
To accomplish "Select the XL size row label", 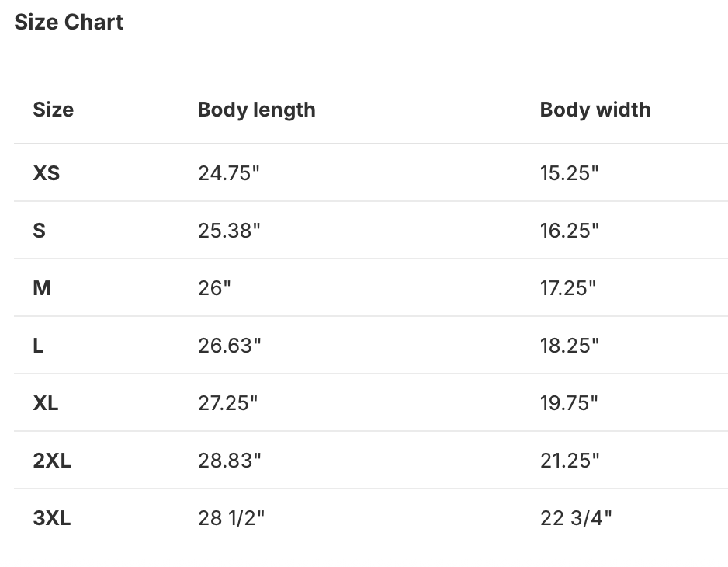I will click(x=46, y=403).
